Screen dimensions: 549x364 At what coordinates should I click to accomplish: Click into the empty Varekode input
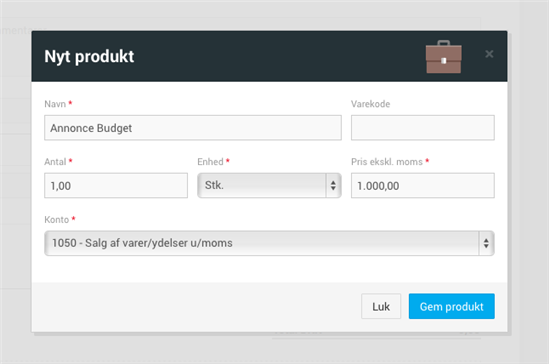423,128
